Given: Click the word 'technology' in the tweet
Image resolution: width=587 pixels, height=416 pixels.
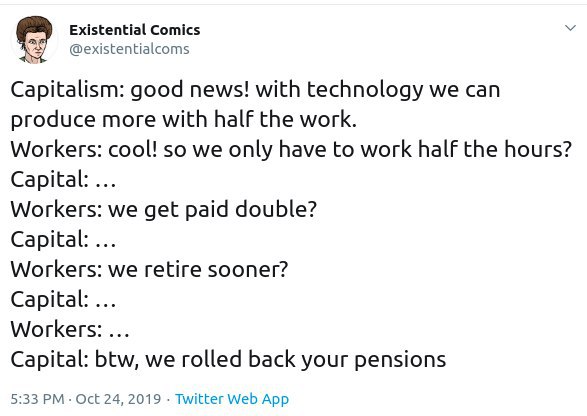Looking at the screenshot, I should tap(365, 90).
